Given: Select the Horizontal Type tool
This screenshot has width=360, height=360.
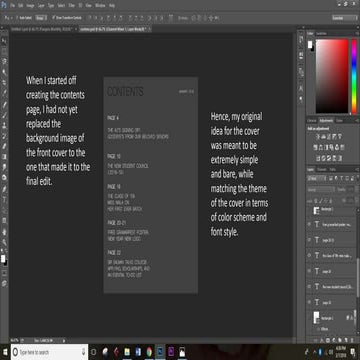Looking at the screenshot, I should click(x=4, y=199).
